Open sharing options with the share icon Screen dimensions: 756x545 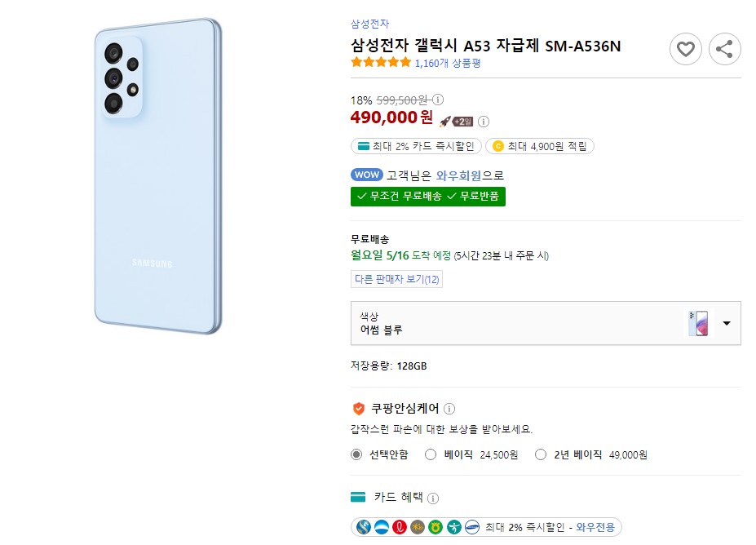(x=724, y=49)
